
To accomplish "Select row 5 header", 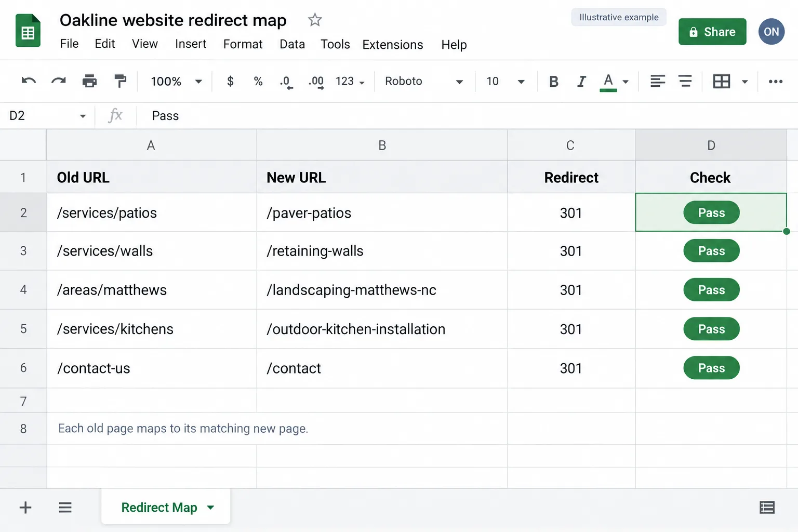I will coord(23,329).
